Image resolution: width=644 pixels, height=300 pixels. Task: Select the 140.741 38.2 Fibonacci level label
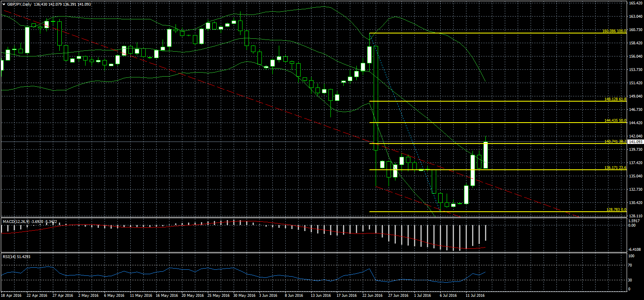(615, 142)
